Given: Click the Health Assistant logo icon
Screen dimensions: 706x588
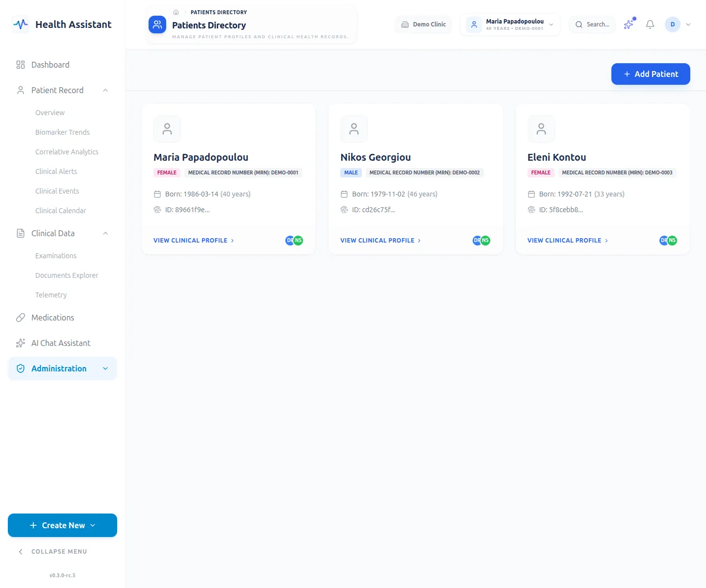Looking at the screenshot, I should click(x=21, y=24).
